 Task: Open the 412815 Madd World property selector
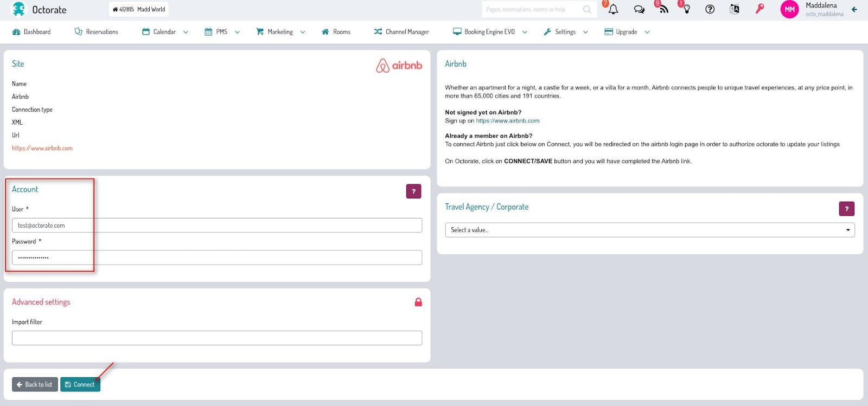[139, 9]
